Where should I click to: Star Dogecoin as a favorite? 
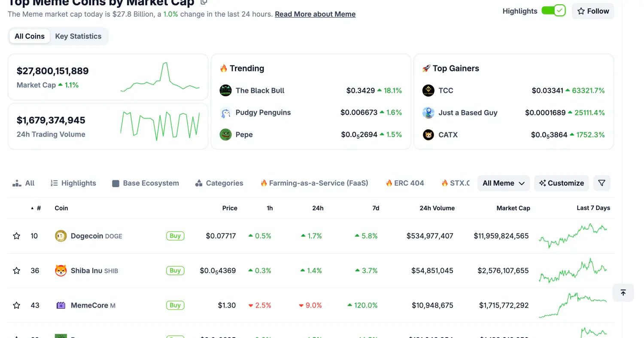[x=17, y=236]
